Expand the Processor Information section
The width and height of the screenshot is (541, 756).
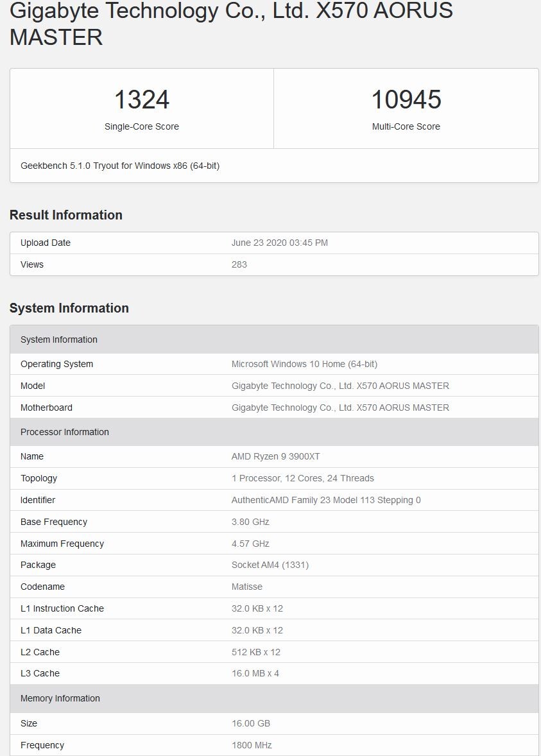(64, 432)
